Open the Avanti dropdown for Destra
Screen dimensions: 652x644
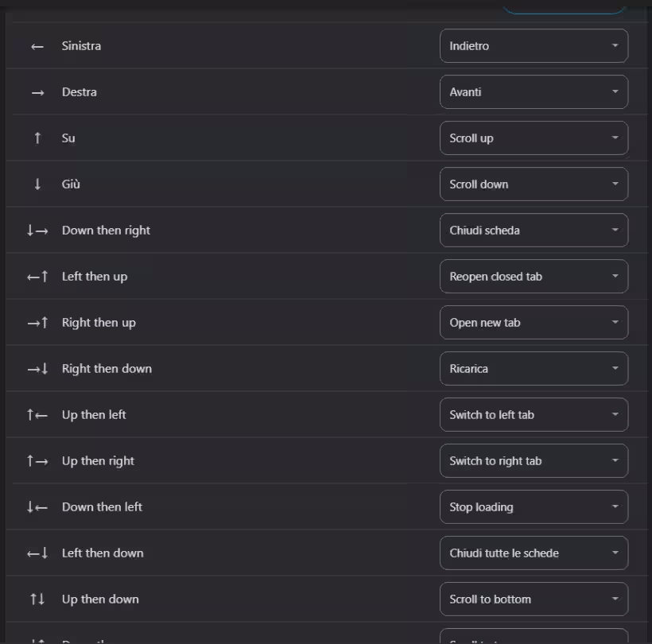click(534, 92)
